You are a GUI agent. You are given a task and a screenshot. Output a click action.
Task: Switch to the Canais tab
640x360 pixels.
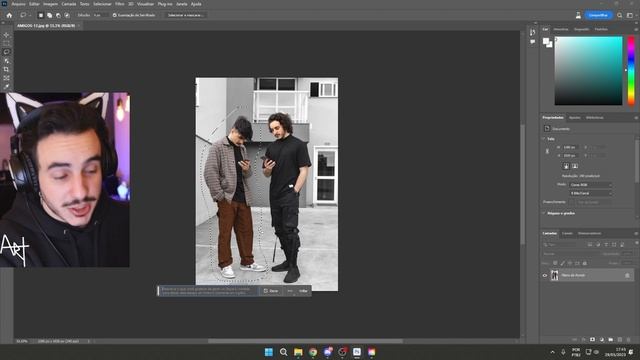[567, 233]
